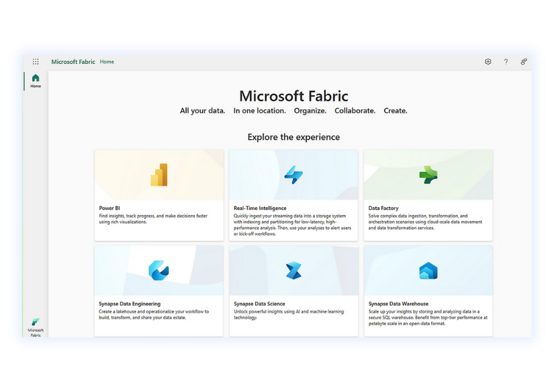Image resolution: width=554 pixels, height=392 pixels.
Task: Open Help via the question mark icon
Action: (x=506, y=61)
